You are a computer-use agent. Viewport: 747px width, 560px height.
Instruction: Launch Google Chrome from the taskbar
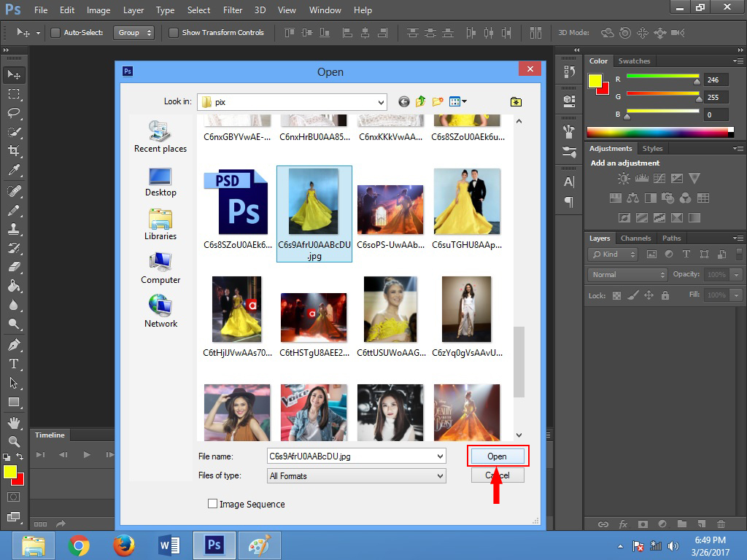[x=80, y=545]
